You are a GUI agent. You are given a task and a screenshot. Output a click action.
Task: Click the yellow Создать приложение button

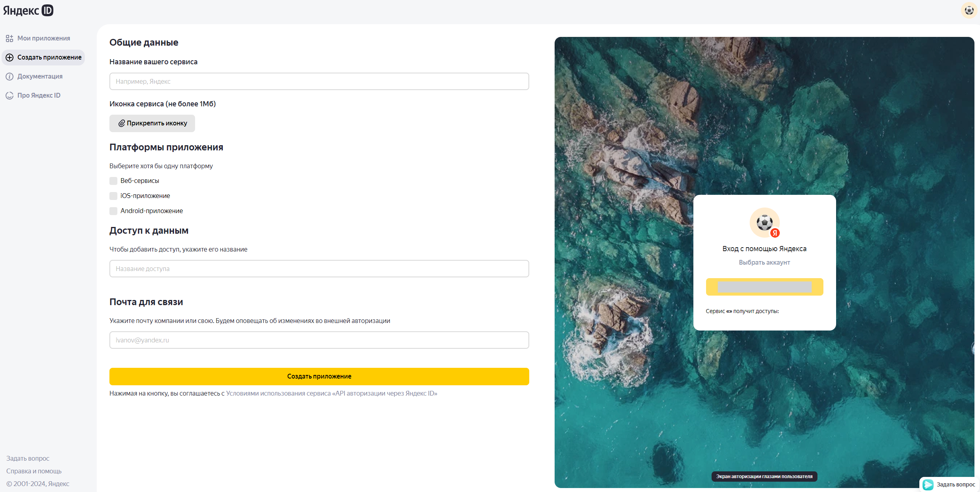[x=319, y=377]
